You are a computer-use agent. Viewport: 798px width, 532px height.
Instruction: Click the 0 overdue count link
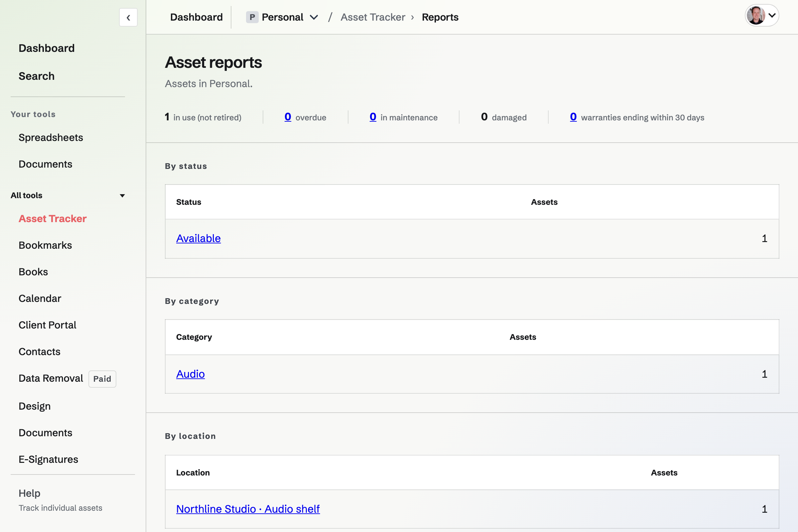(x=288, y=117)
